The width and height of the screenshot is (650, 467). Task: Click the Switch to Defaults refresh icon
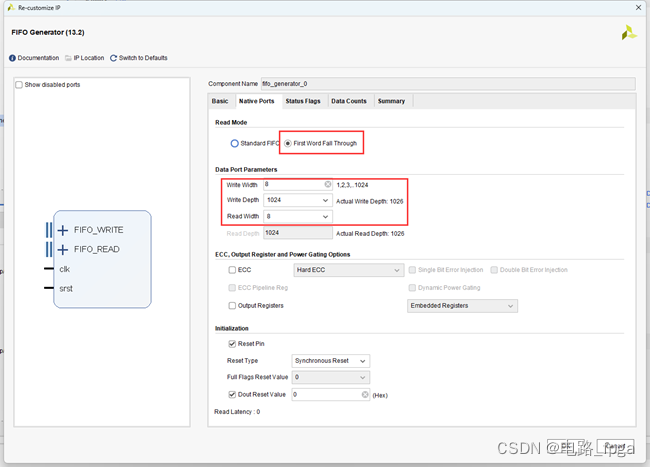coord(113,58)
